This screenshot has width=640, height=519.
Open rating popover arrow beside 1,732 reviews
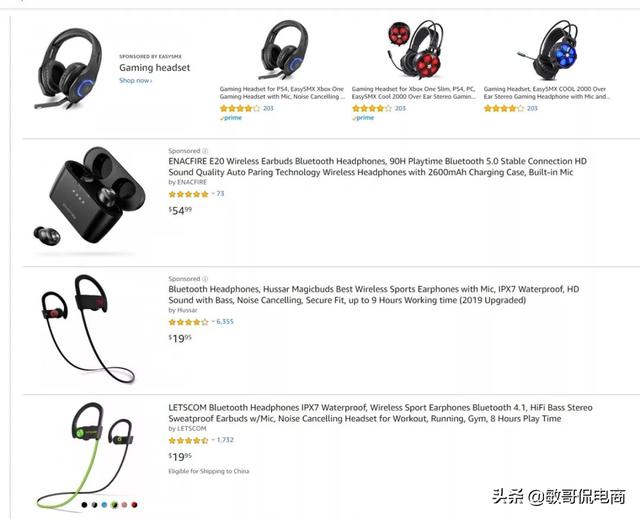click(213, 440)
